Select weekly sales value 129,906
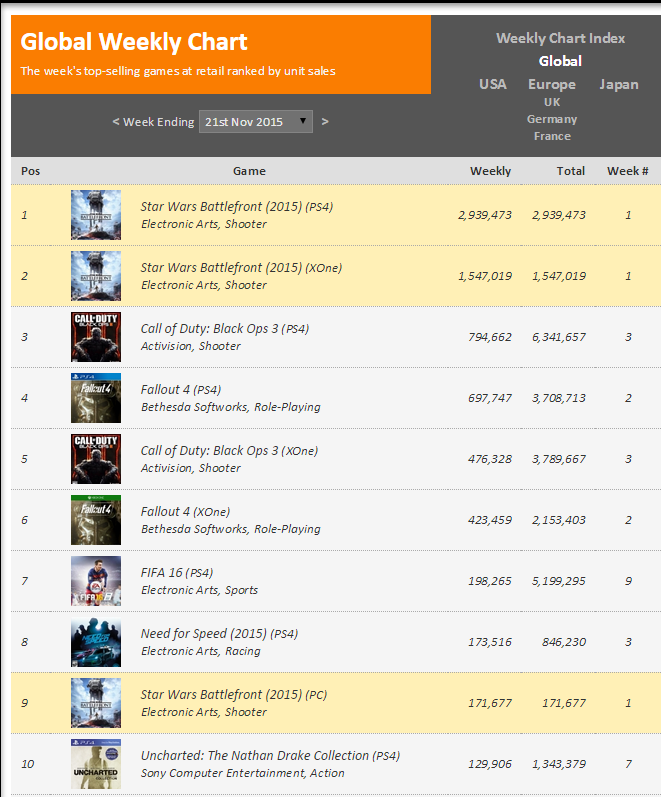 pyautogui.click(x=490, y=764)
